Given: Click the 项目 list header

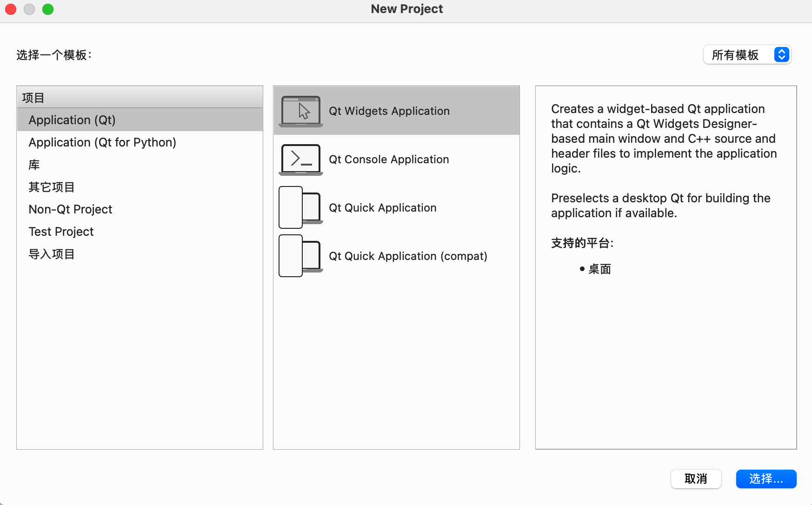Looking at the screenshot, I should click(140, 98).
